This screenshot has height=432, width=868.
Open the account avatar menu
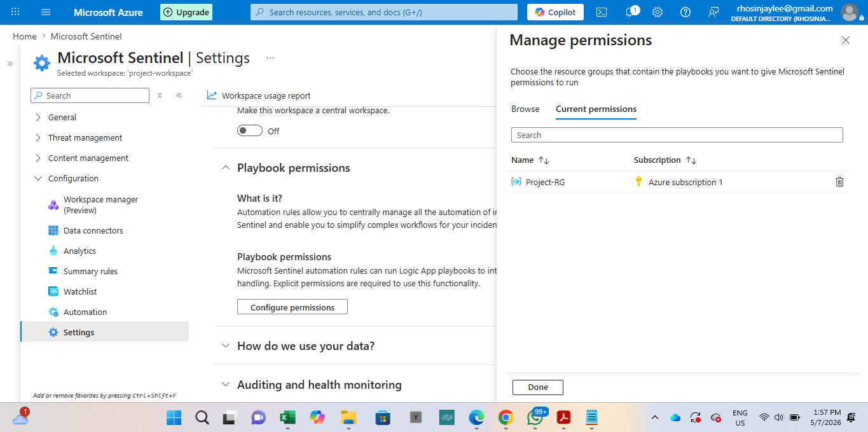click(x=849, y=12)
